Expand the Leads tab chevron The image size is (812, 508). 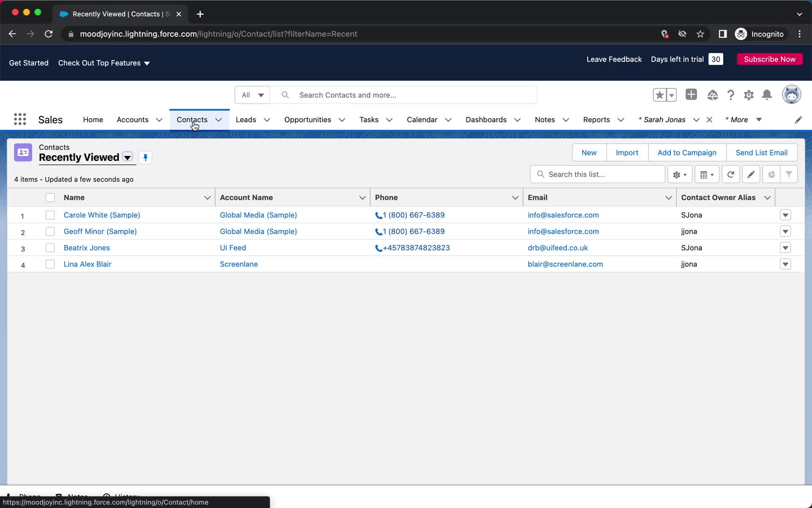click(x=267, y=120)
